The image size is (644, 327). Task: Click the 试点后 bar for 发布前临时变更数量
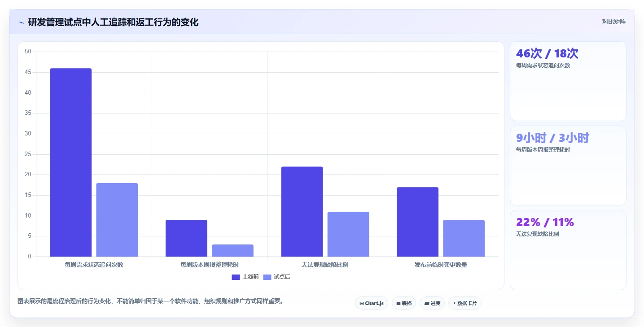pos(464,238)
